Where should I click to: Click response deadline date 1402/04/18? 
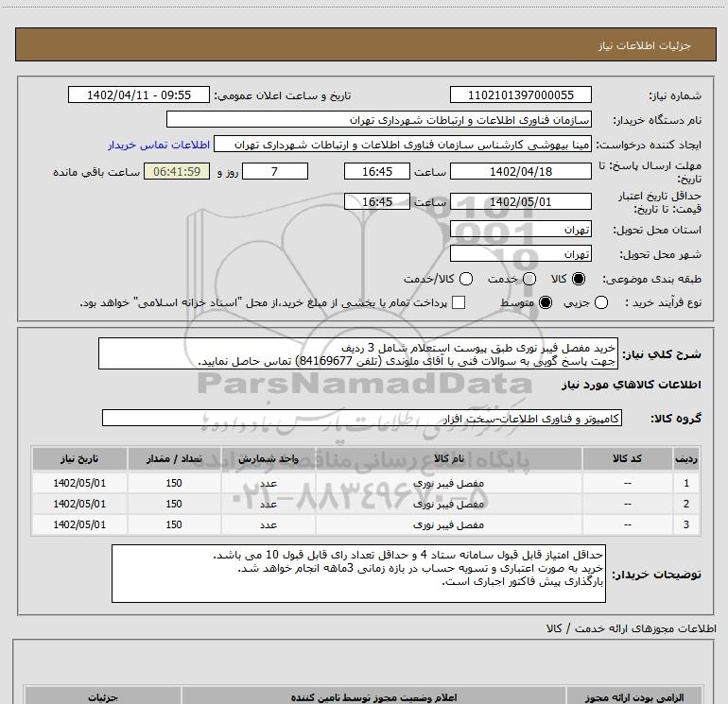coord(520,171)
